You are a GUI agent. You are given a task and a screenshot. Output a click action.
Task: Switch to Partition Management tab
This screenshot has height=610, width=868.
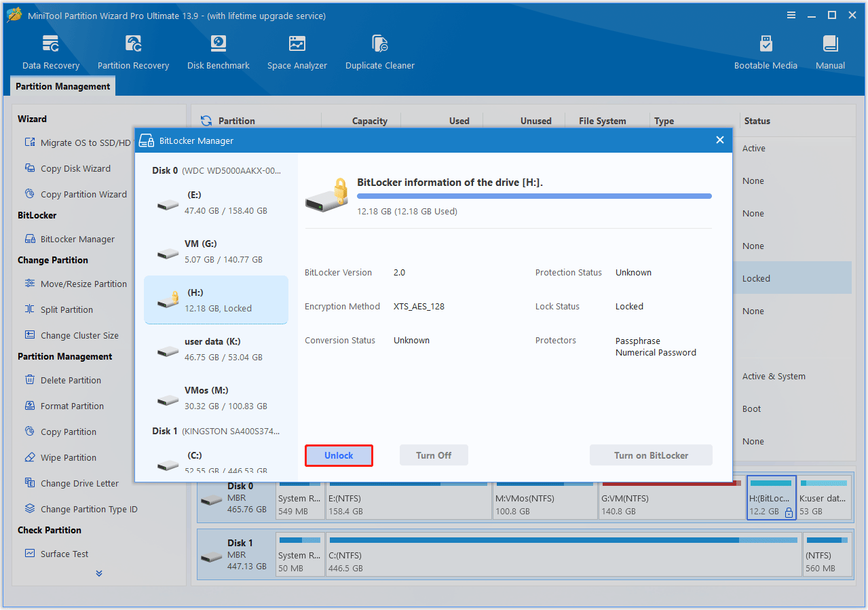(x=62, y=86)
